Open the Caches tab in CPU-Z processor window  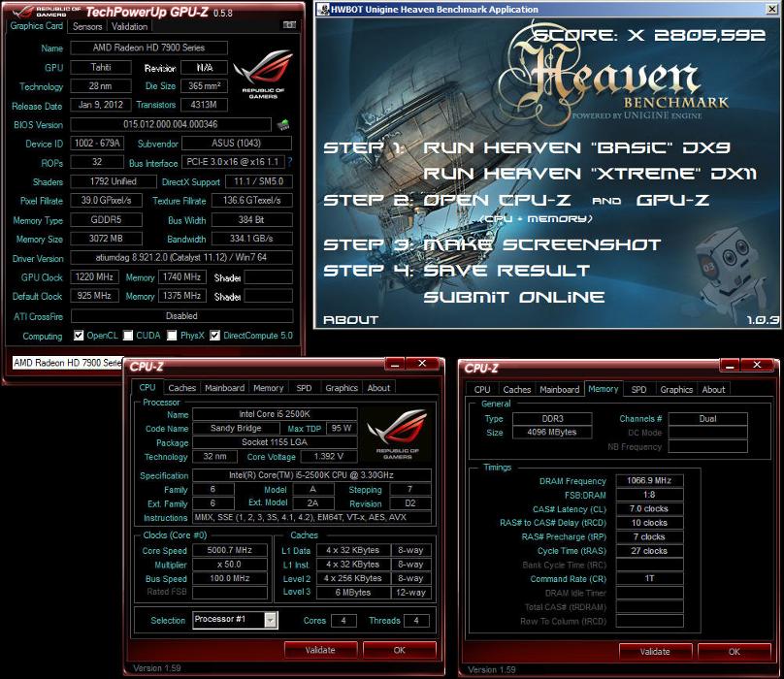tap(182, 387)
